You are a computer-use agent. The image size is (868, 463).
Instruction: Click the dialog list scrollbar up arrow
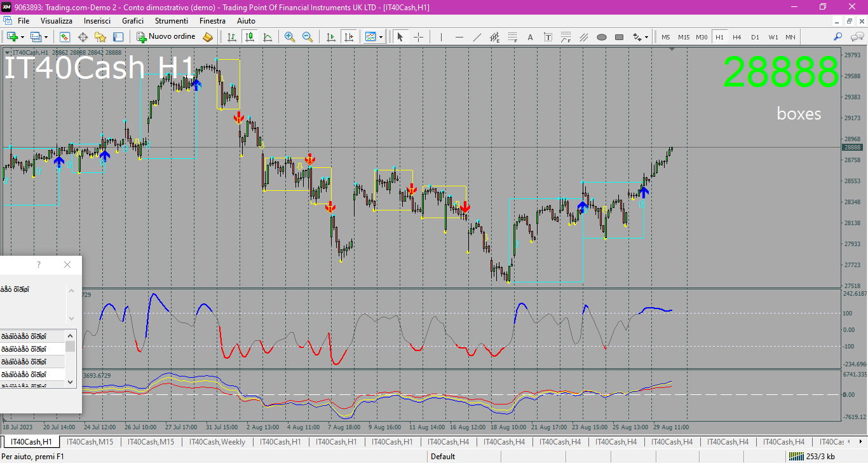tap(71, 335)
